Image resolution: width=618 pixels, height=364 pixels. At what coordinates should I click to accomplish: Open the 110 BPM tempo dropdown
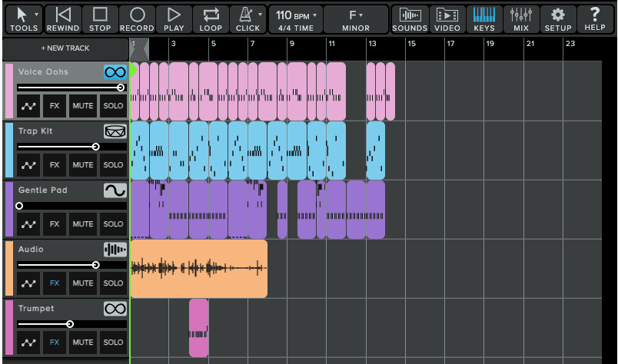click(295, 18)
